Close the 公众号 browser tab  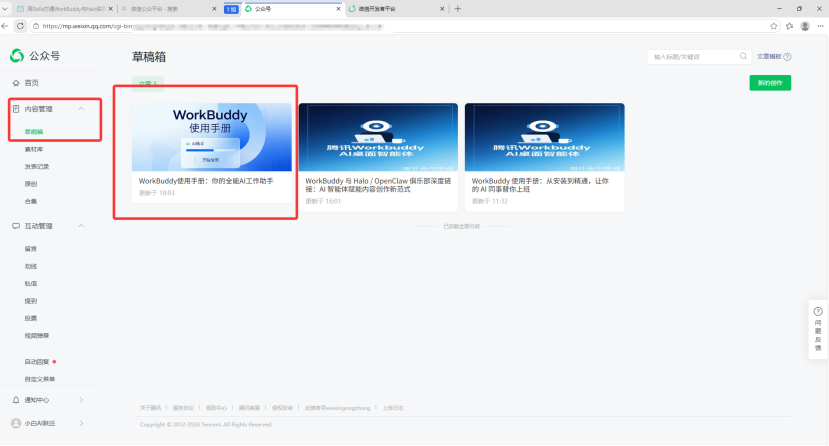click(x=338, y=8)
